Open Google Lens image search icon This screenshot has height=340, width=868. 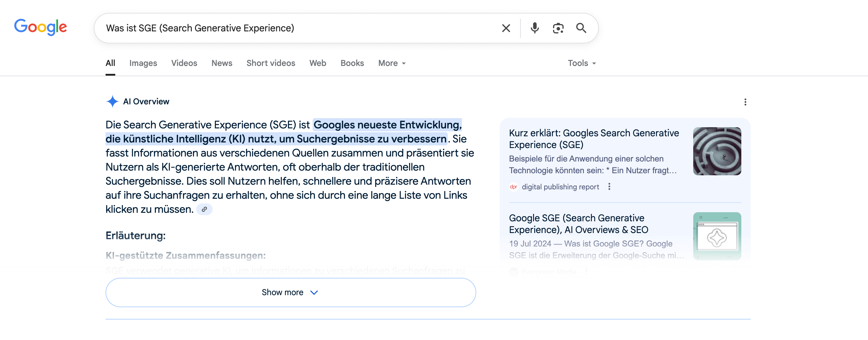pyautogui.click(x=558, y=28)
